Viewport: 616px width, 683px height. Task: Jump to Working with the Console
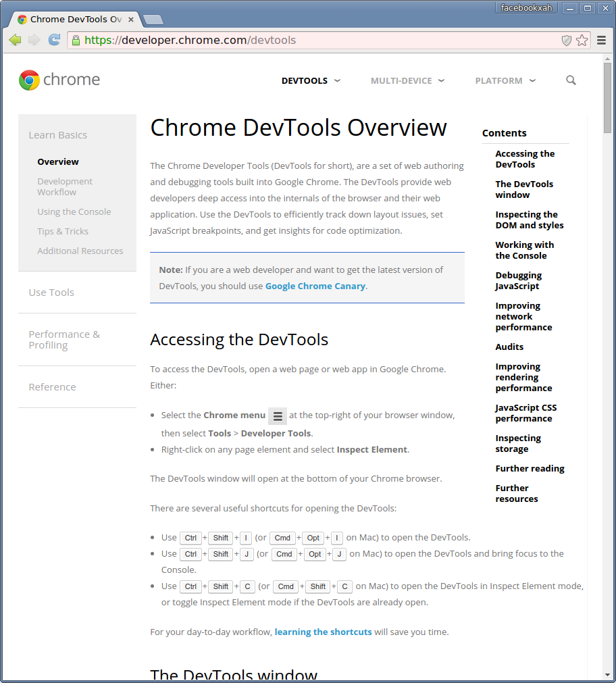[x=525, y=251]
